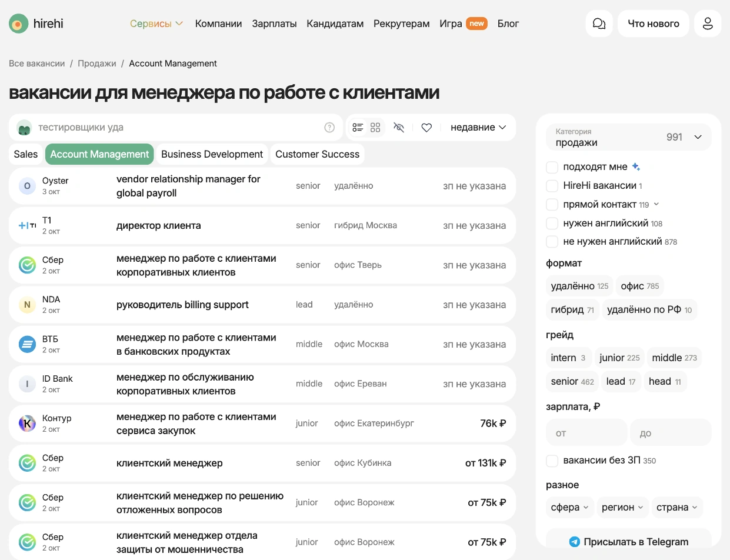Click the help question mark in search

pos(329,127)
